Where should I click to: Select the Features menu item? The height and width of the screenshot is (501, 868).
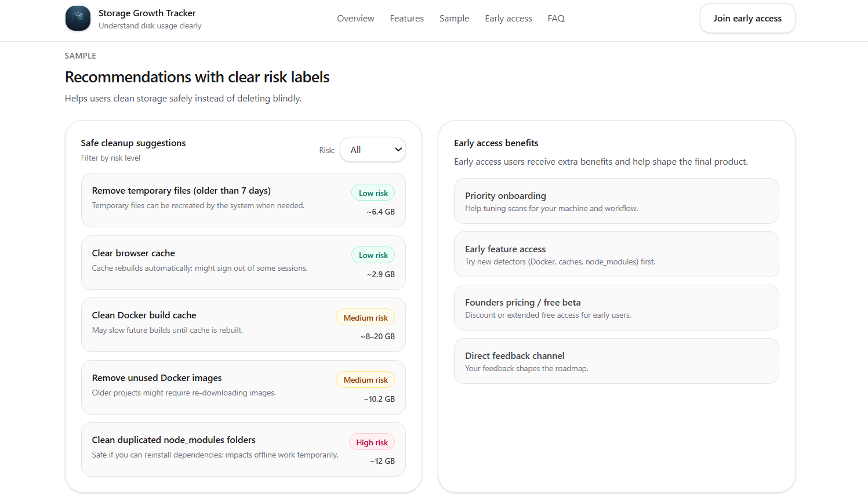coord(406,18)
